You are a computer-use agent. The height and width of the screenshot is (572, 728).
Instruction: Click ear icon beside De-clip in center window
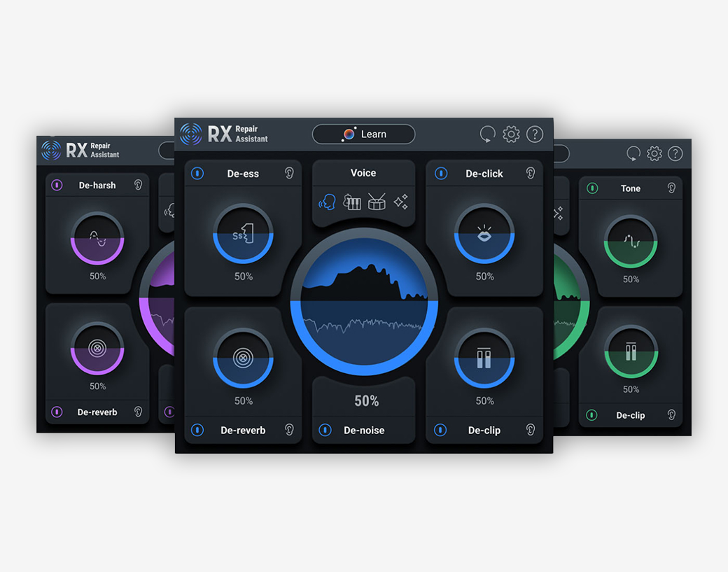531,430
